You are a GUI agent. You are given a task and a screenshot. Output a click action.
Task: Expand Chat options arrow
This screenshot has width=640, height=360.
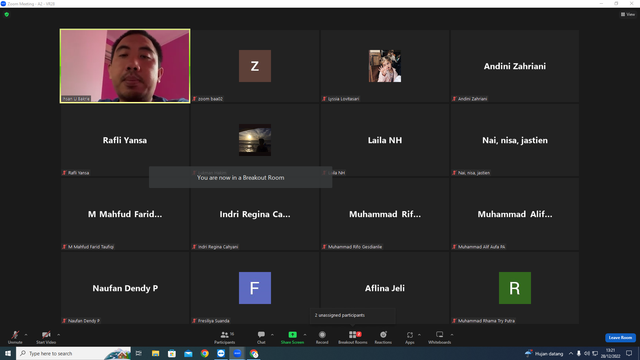pyautogui.click(x=272, y=335)
